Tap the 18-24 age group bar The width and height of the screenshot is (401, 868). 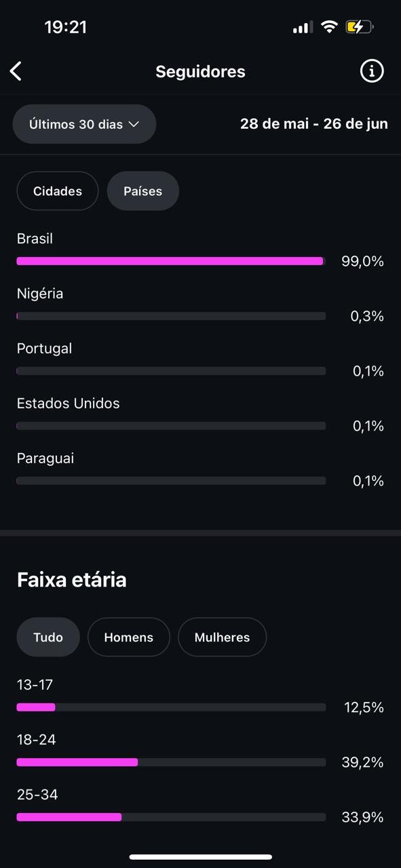pyautogui.click(x=171, y=762)
